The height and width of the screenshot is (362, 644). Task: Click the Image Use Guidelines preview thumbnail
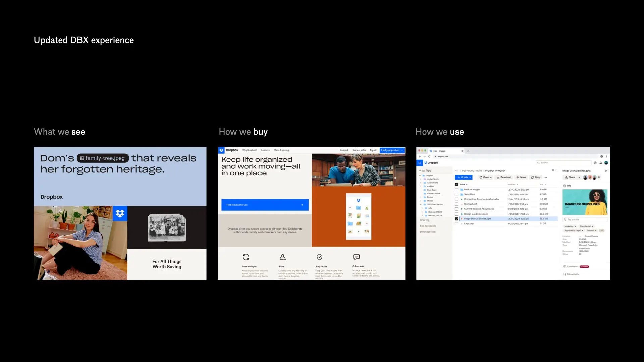(x=585, y=202)
